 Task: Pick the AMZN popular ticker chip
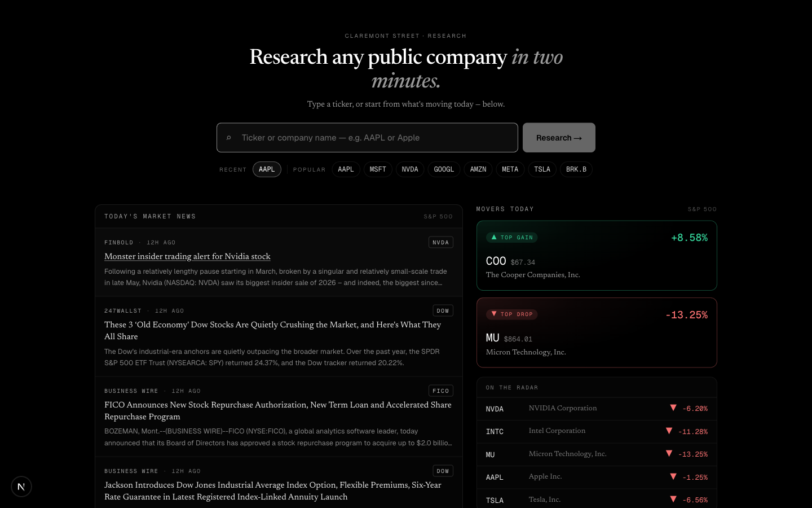478,169
